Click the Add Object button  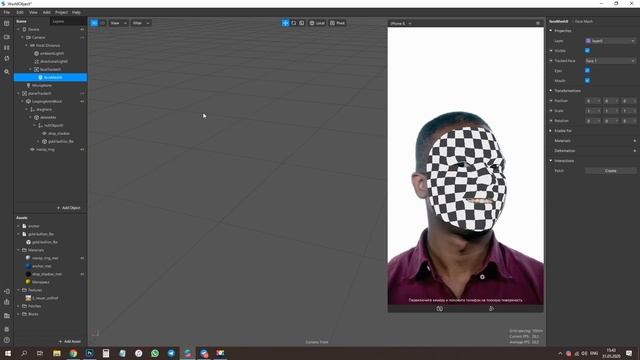pyautogui.click(x=68, y=208)
